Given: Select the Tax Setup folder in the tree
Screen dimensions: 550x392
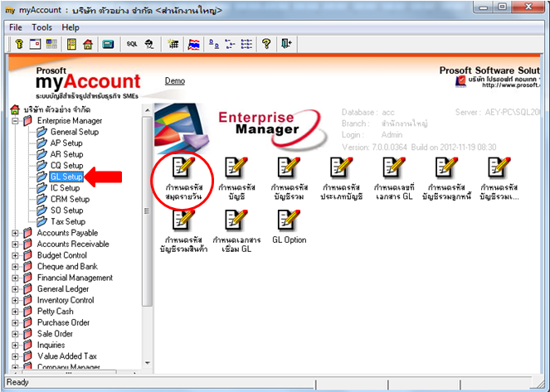Looking at the screenshot, I should [68, 221].
